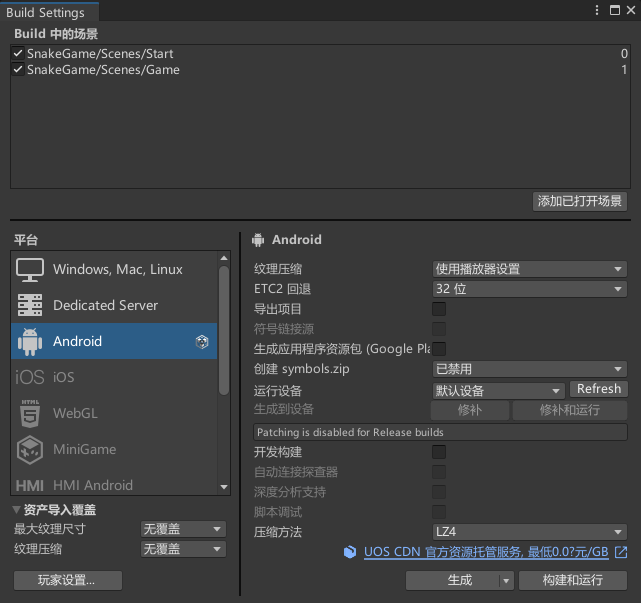Maximize the Build Settings window

click(x=614, y=10)
